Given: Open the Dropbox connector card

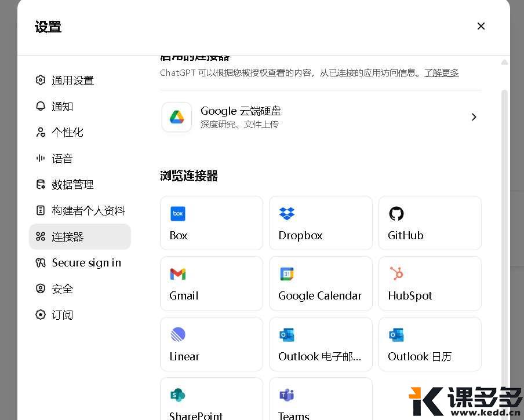Looking at the screenshot, I should tap(321, 223).
